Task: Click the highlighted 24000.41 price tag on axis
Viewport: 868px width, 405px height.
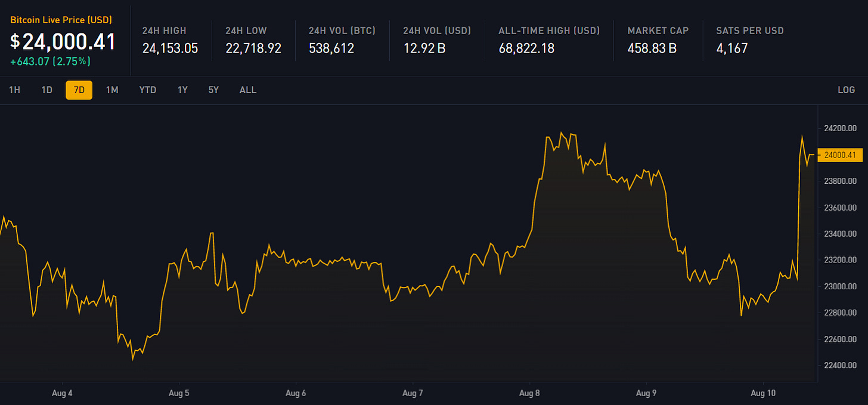Action: [x=841, y=155]
